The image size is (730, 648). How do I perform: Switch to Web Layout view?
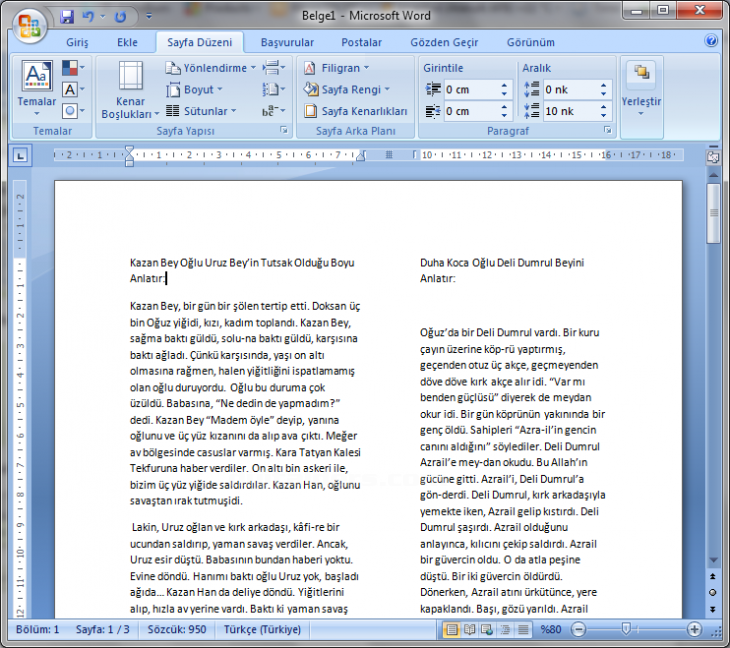(487, 630)
